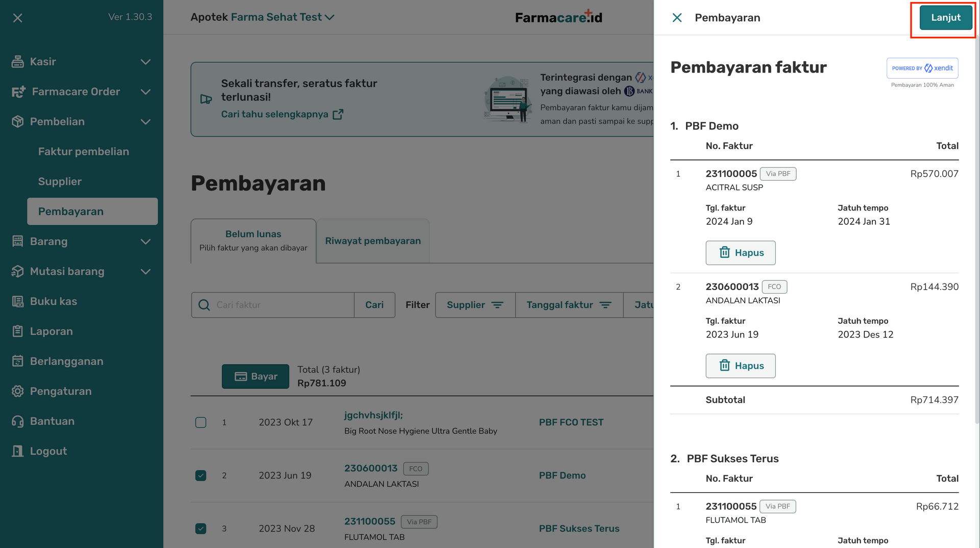The height and width of the screenshot is (548, 980).
Task: Switch to the Riwayat pembayaran tab
Action: pos(373,241)
